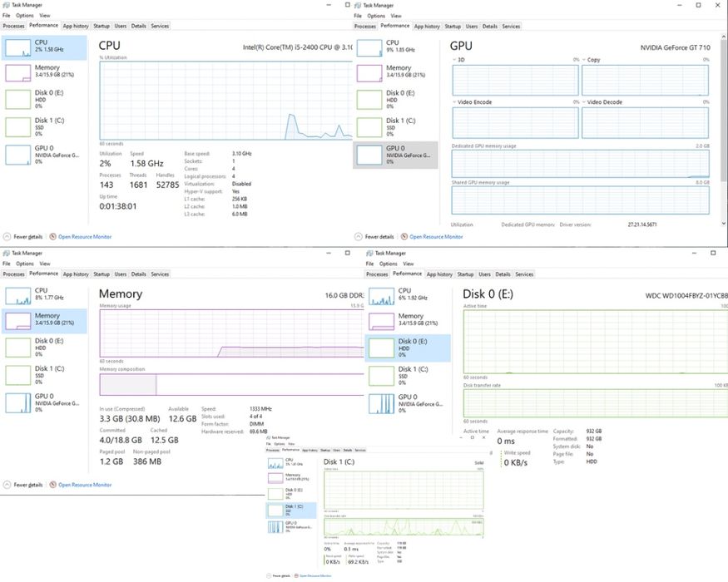Click Fewer details chevron icon in GPU view window
728x582 pixels.
[x=358, y=237]
